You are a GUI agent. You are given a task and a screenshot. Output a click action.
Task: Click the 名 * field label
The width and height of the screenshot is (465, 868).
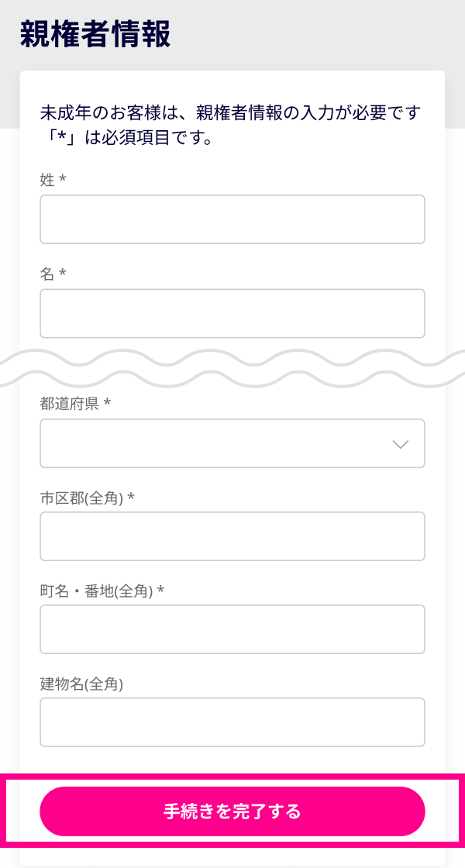tap(53, 274)
